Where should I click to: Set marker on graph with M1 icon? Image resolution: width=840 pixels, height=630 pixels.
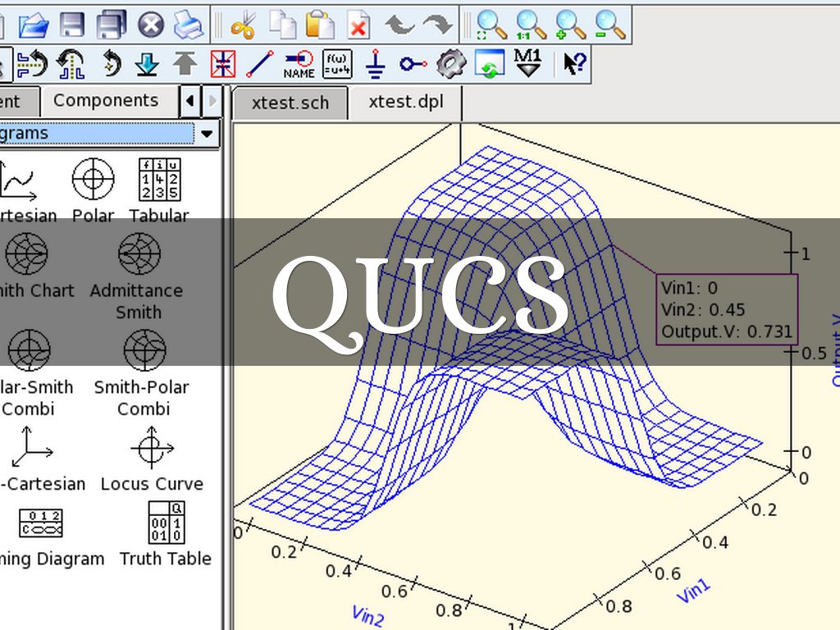(x=527, y=63)
